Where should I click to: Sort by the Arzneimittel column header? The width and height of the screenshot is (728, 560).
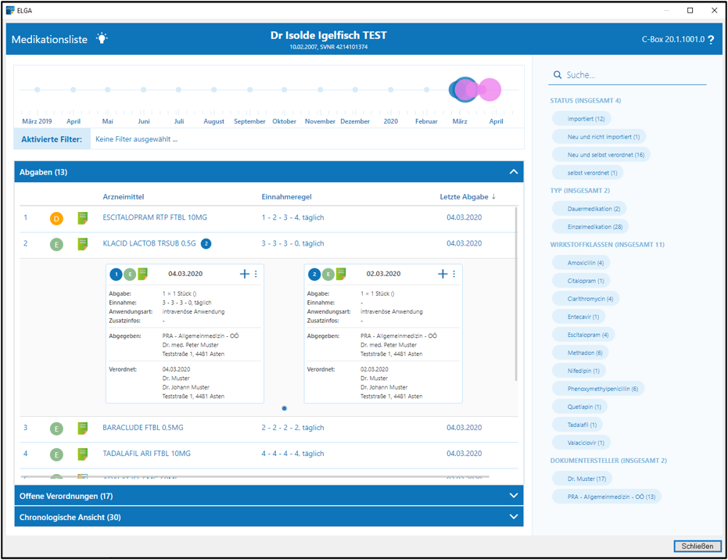coord(124,197)
